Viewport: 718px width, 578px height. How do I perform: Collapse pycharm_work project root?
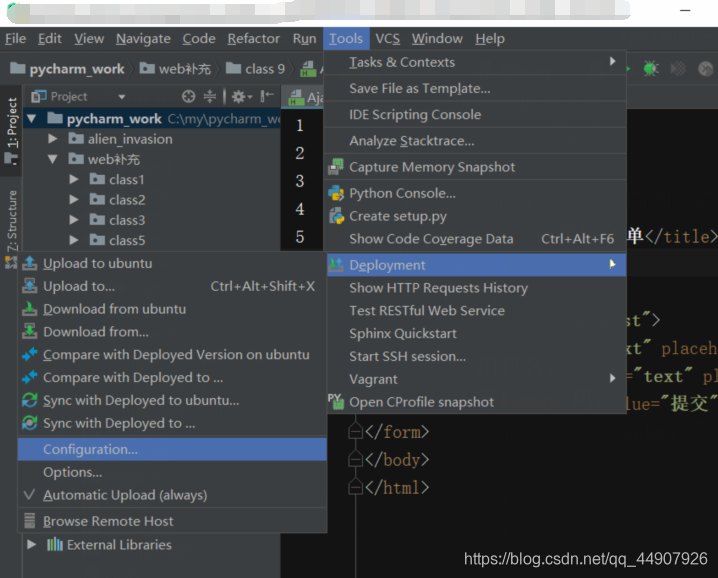[31, 119]
